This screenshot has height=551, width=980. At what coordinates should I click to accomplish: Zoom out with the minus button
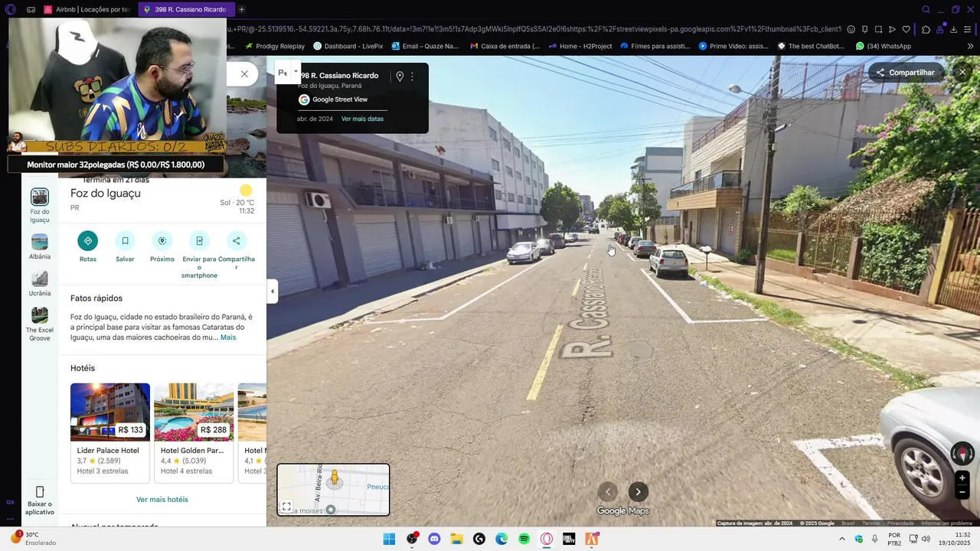(x=962, y=493)
